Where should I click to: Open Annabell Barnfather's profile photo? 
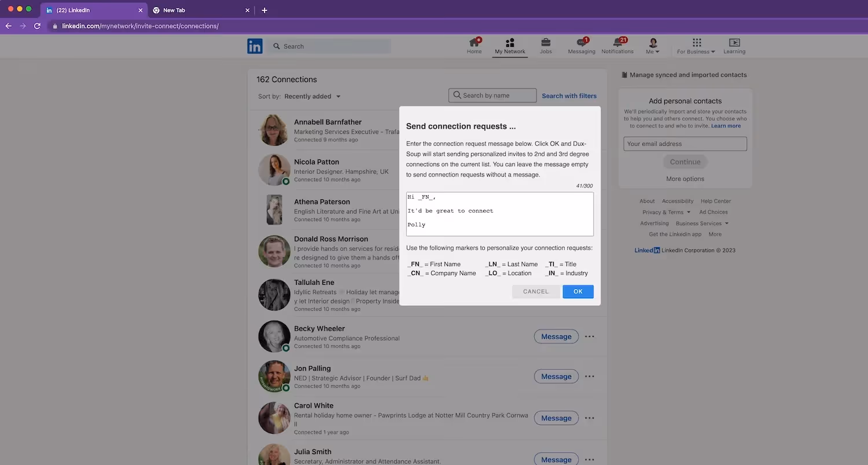[x=274, y=130]
